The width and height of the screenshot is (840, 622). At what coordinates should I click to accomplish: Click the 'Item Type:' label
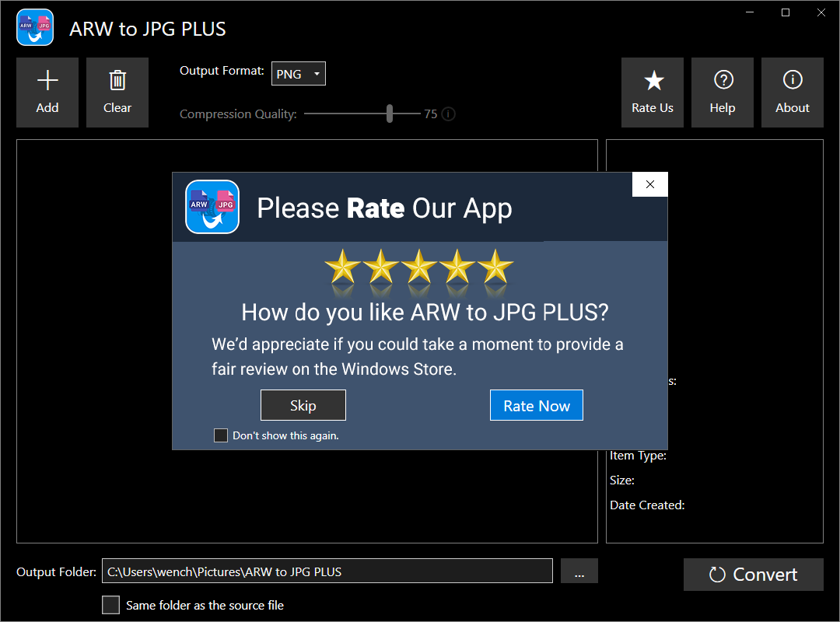click(x=638, y=456)
